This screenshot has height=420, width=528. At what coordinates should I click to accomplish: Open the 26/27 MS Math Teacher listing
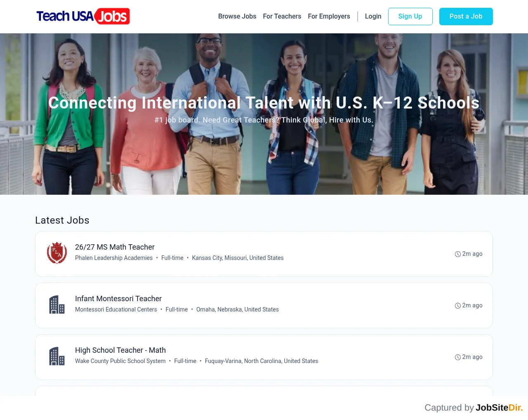(x=115, y=247)
